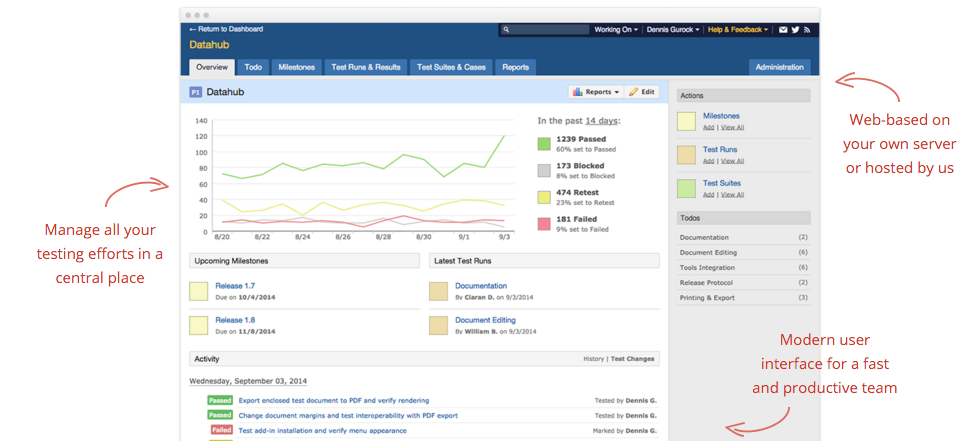Open the Documentation test run link
The image size is (959, 441).
481,286
